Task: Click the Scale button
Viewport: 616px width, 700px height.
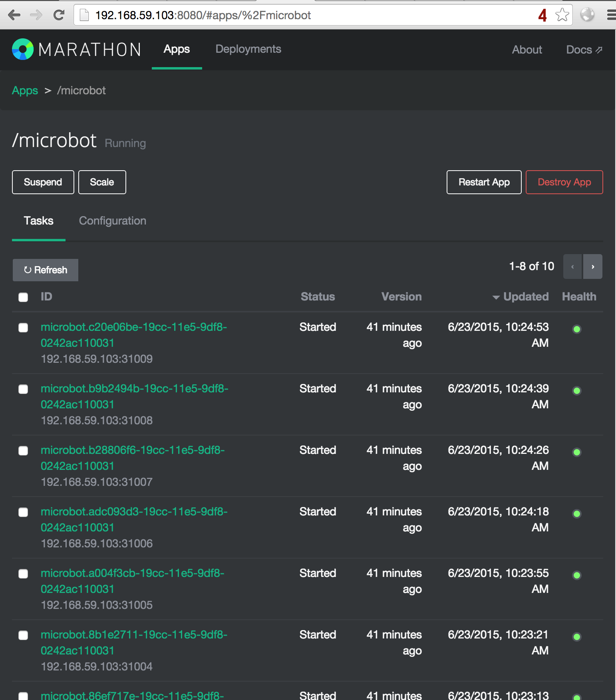Action: 102,182
